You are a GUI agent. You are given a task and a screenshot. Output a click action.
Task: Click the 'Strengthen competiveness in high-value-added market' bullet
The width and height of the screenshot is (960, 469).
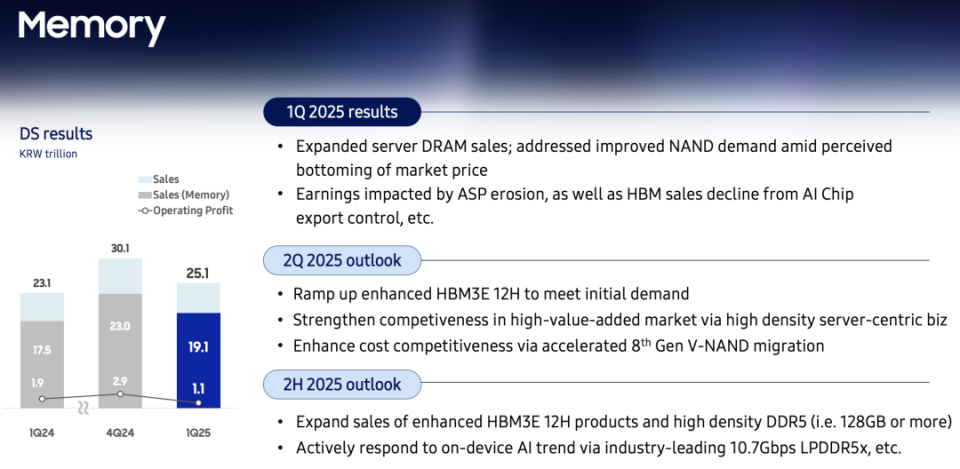tap(612, 320)
